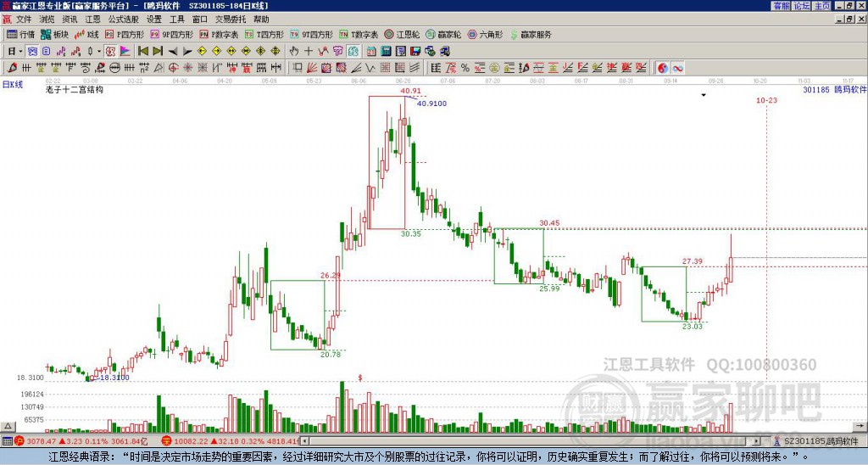Click the red target crosshair circle icon

click(173, 68)
